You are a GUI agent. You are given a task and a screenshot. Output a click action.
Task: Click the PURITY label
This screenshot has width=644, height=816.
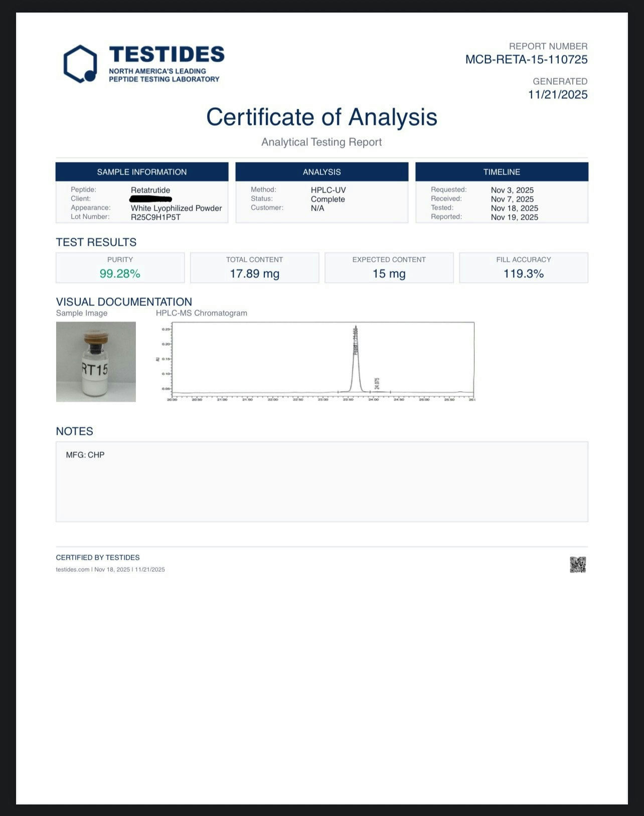pos(120,260)
